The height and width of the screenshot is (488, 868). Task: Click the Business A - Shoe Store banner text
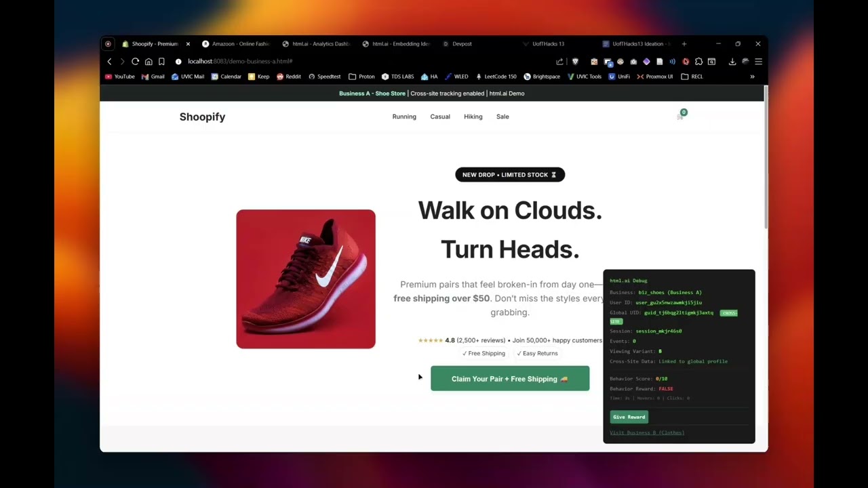tap(372, 94)
